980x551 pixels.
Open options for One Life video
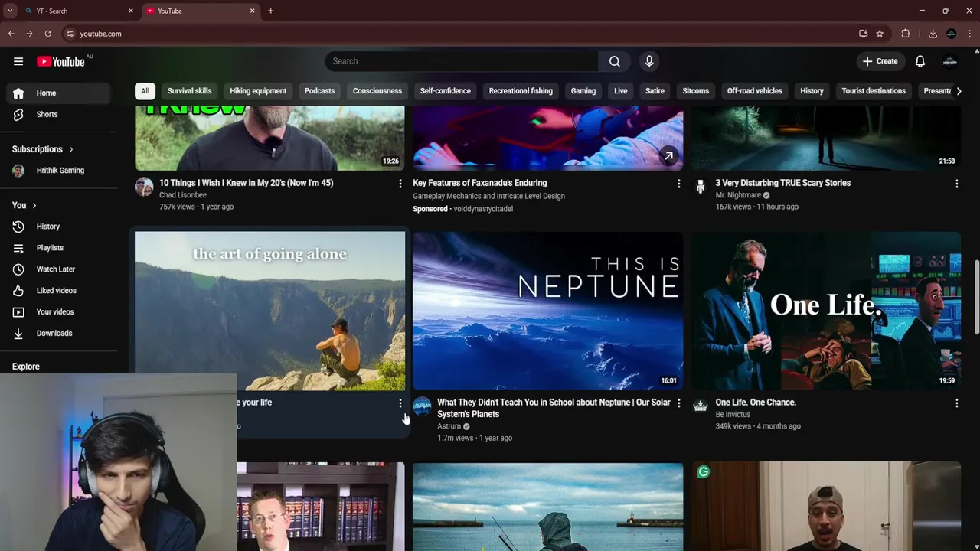pyautogui.click(x=956, y=403)
